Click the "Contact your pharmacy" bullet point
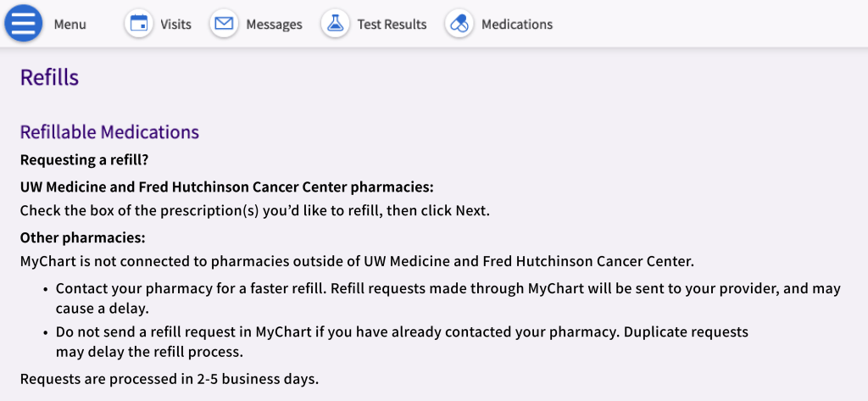Viewport: 868px width, 401px height. pyautogui.click(x=448, y=289)
